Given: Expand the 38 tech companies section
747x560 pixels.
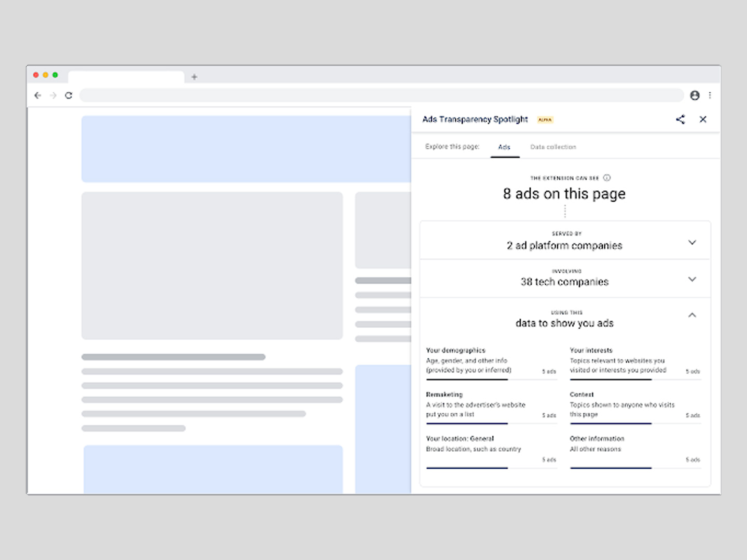Looking at the screenshot, I should point(692,279).
